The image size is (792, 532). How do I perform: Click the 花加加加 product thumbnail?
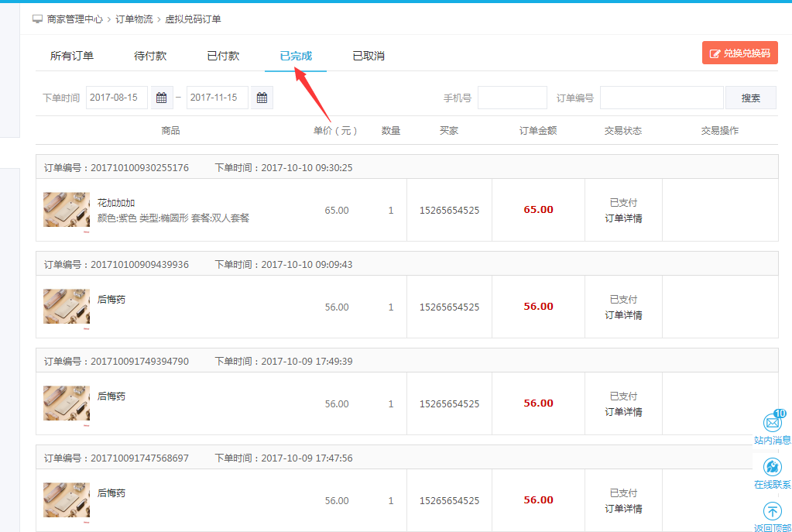point(67,210)
